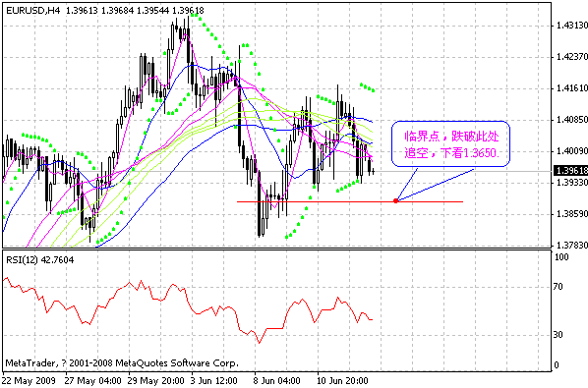This screenshot has width=588, height=388.
Task: Select the 1.38590 price axis label
Action: pos(572,214)
